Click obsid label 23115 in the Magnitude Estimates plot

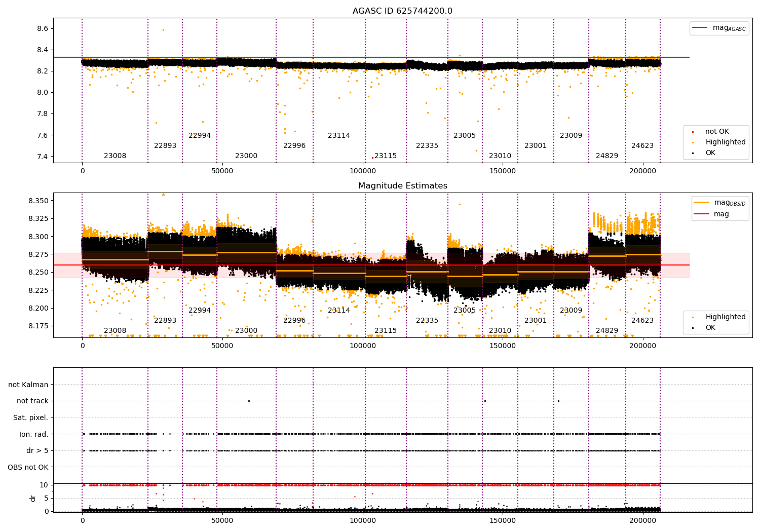(x=386, y=331)
